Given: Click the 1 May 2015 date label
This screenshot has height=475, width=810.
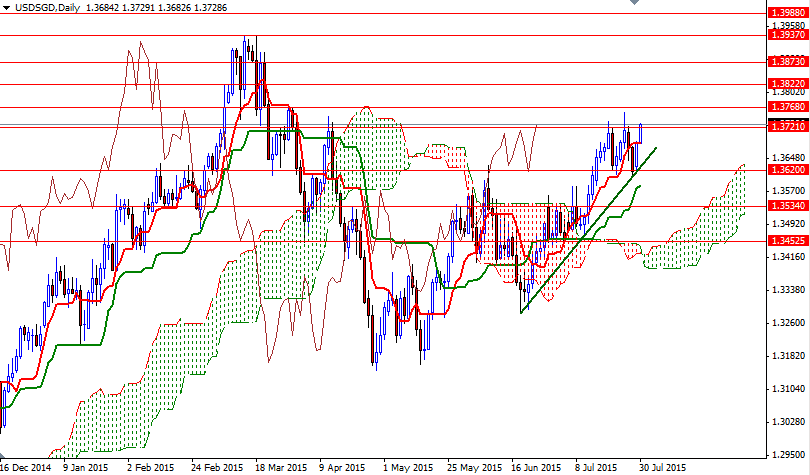Looking at the screenshot, I should coord(408,468).
